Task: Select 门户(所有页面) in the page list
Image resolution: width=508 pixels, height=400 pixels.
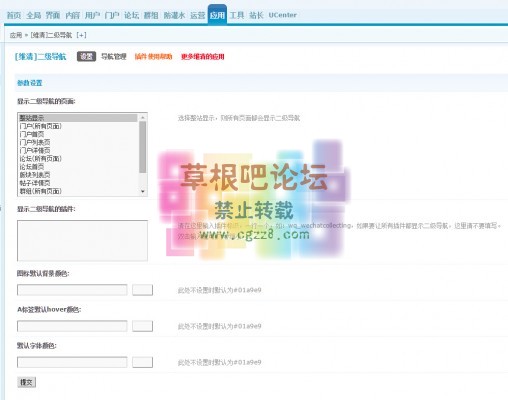Action: [x=78, y=126]
